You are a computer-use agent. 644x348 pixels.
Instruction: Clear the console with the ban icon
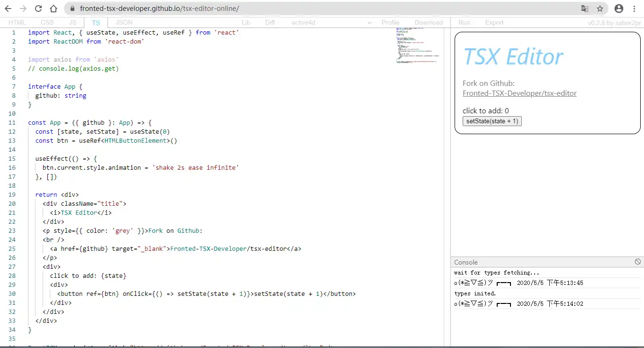coord(637,262)
